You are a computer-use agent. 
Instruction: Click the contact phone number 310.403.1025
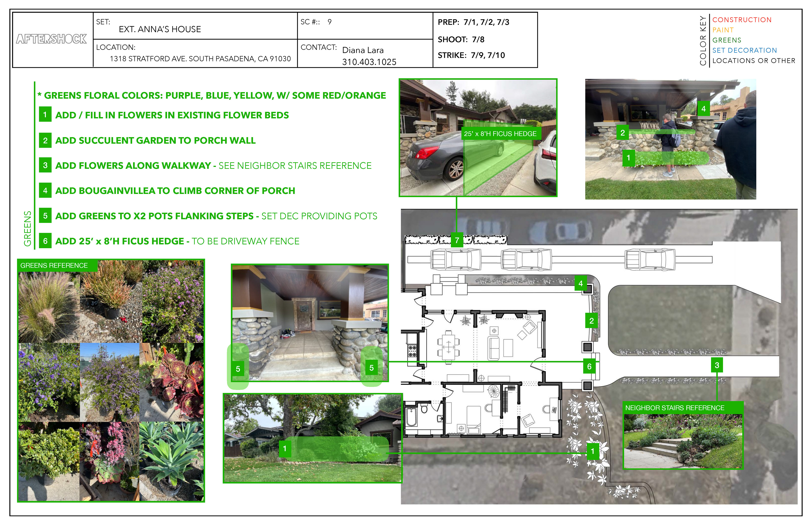(369, 62)
